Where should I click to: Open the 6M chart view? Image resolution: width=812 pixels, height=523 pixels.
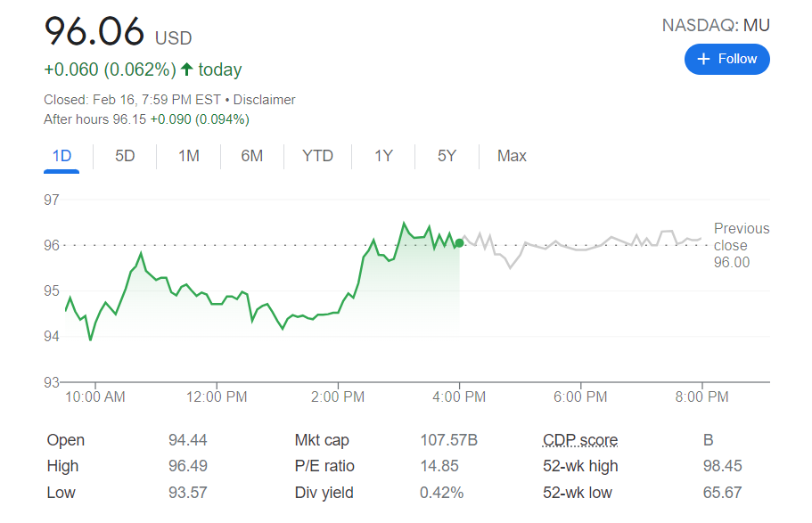coord(252,156)
